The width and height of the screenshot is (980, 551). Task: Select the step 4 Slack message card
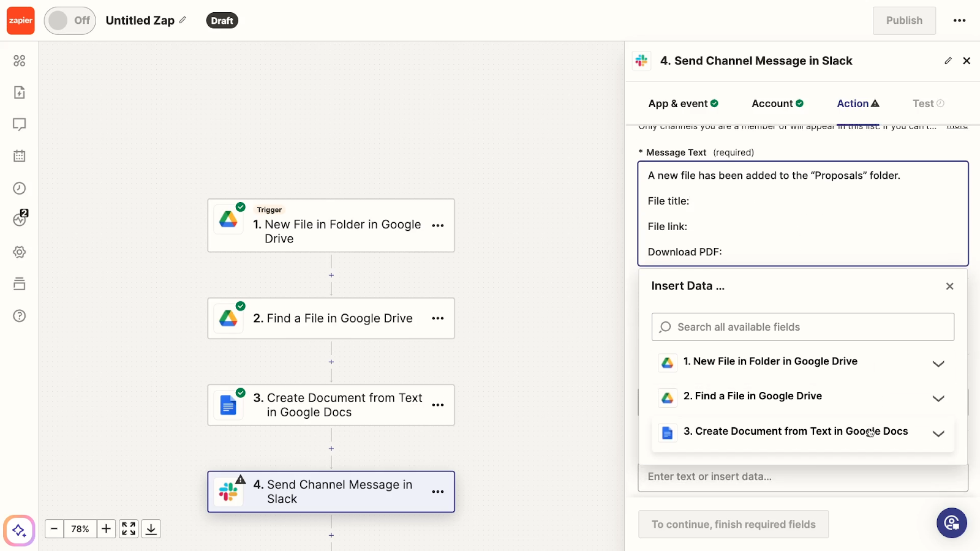click(x=331, y=492)
